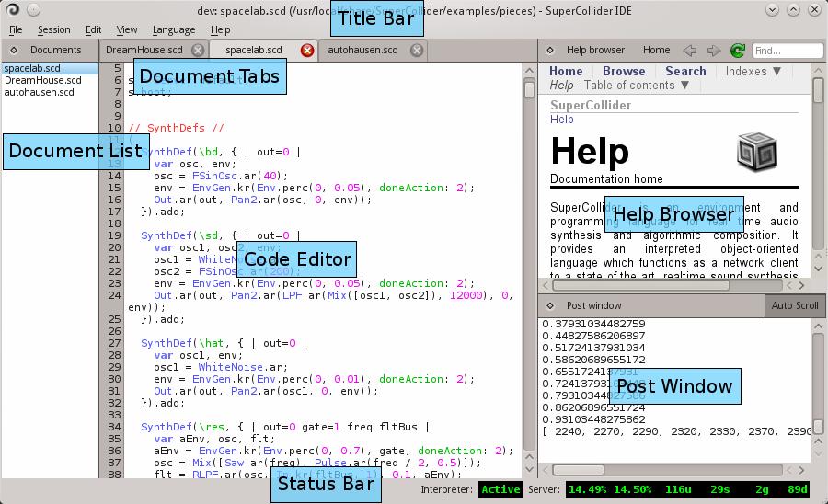The image size is (828, 504).
Task: Click the Home button in Help browser toolbar
Action: point(656,51)
